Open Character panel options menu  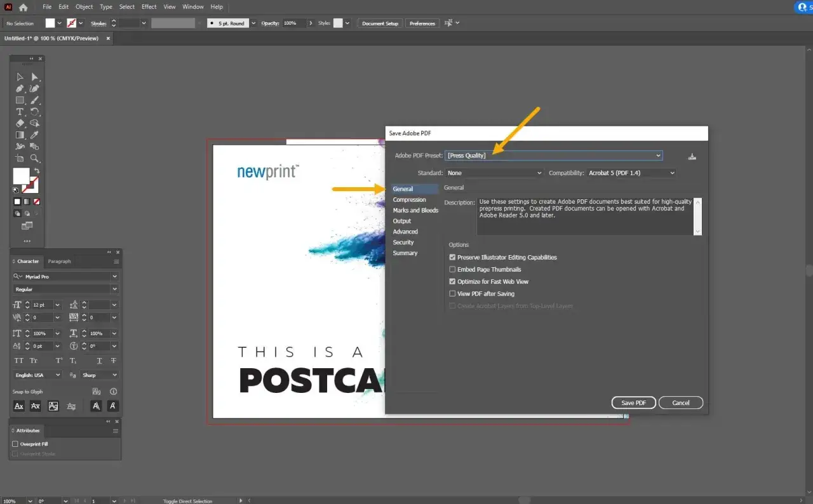tap(116, 262)
